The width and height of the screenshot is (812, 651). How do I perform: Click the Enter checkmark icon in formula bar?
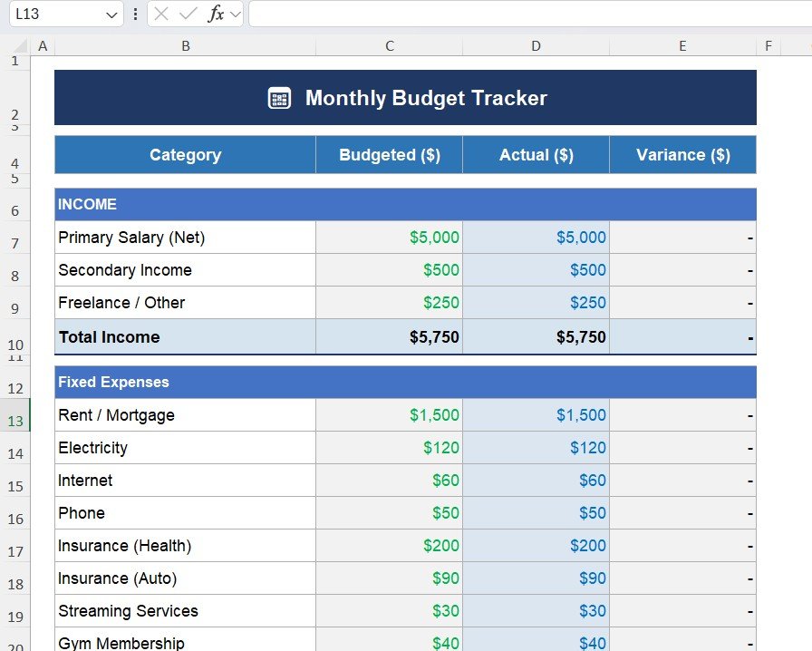click(187, 15)
